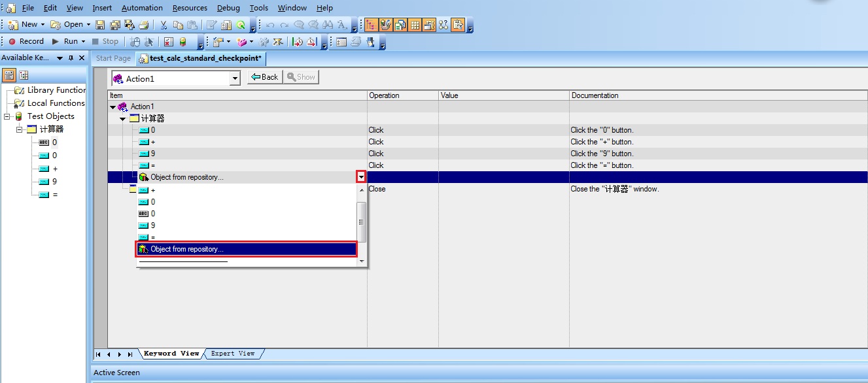Viewport: 868px width, 383px height.
Task: Open the Insert menu
Action: click(x=102, y=8)
